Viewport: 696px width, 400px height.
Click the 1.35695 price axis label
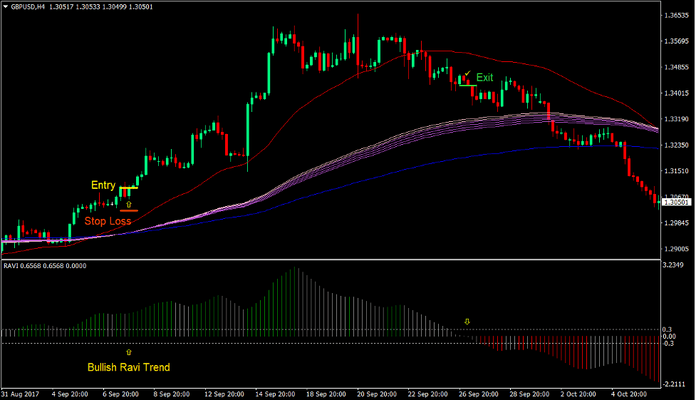pyautogui.click(x=676, y=41)
